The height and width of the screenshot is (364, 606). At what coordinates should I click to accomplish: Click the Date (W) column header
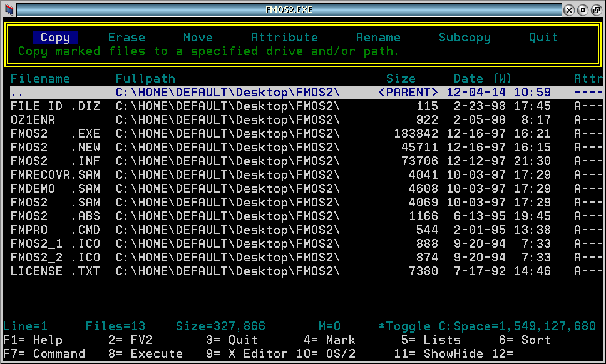482,79
